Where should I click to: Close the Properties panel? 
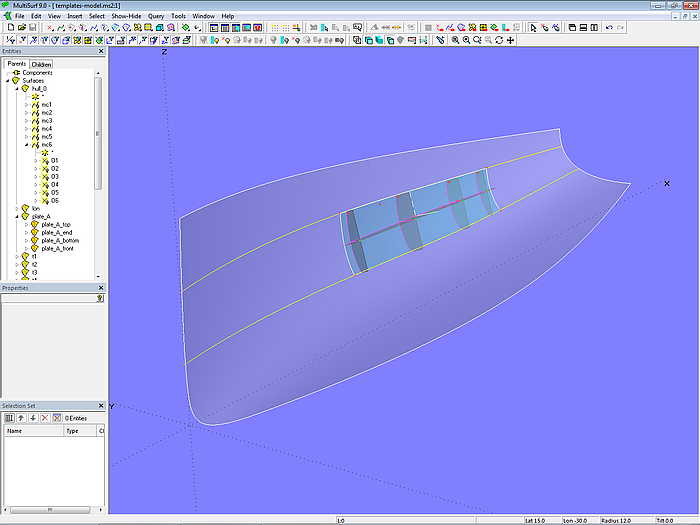101,288
